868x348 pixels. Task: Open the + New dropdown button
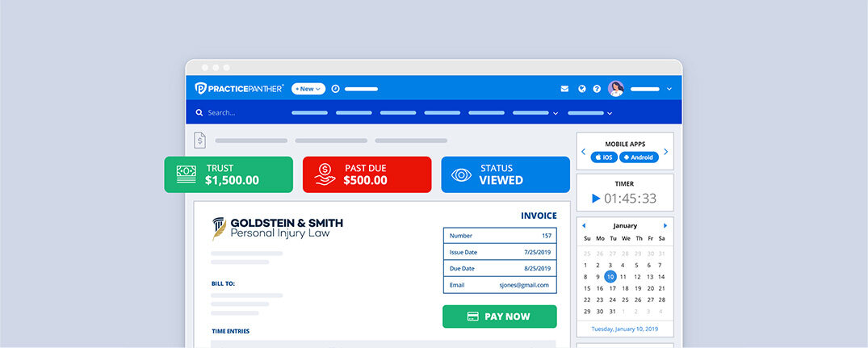pyautogui.click(x=308, y=89)
